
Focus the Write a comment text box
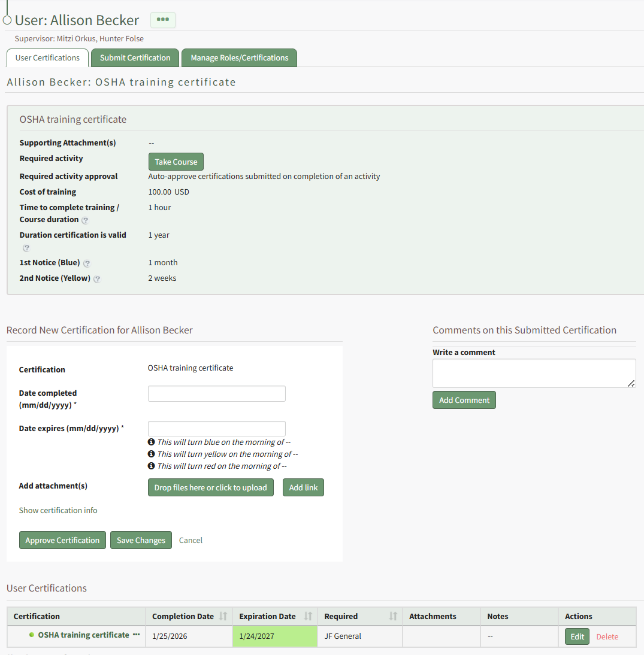pos(534,373)
